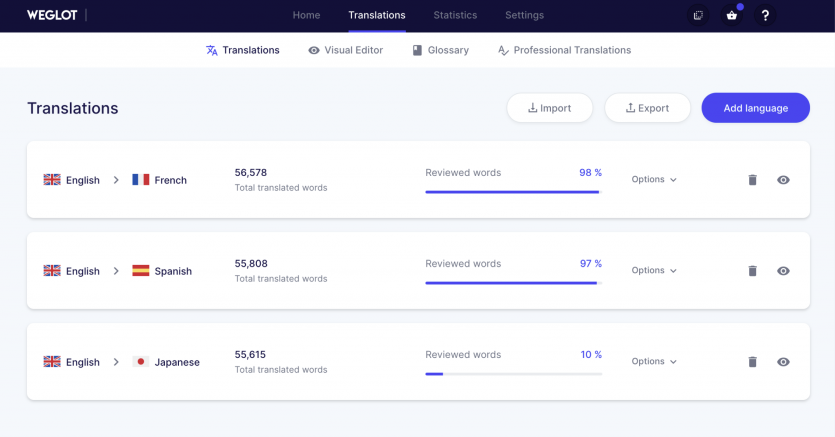835x437 pixels.
Task: Select the Translations sub-tab
Action: [x=242, y=50]
